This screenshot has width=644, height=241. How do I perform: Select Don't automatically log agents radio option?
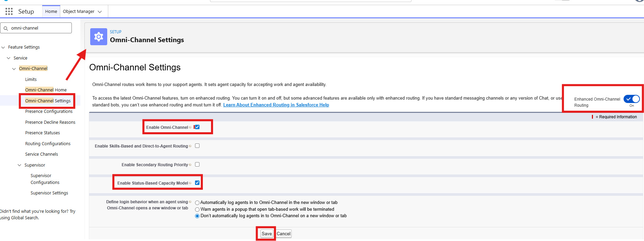click(x=197, y=216)
